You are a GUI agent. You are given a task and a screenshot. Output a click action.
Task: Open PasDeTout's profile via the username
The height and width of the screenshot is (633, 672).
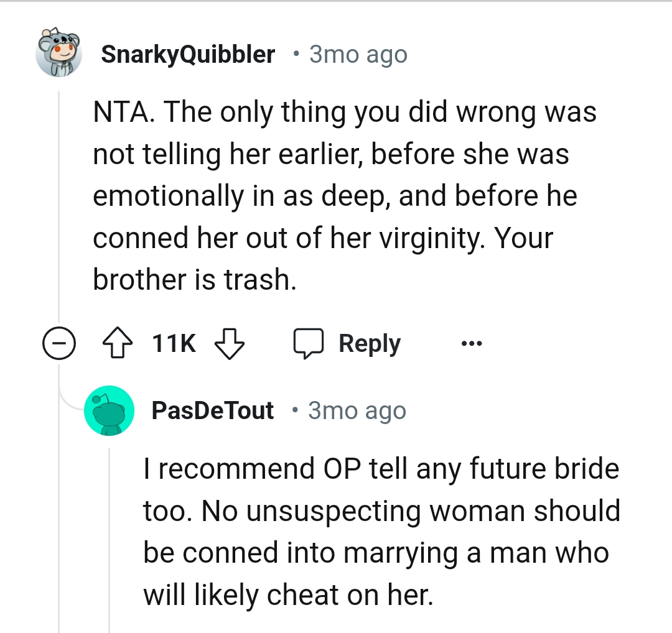(x=213, y=410)
